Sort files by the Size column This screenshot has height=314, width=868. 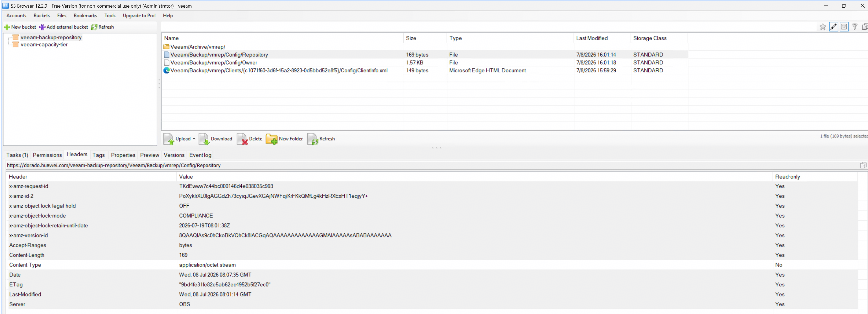coord(425,39)
